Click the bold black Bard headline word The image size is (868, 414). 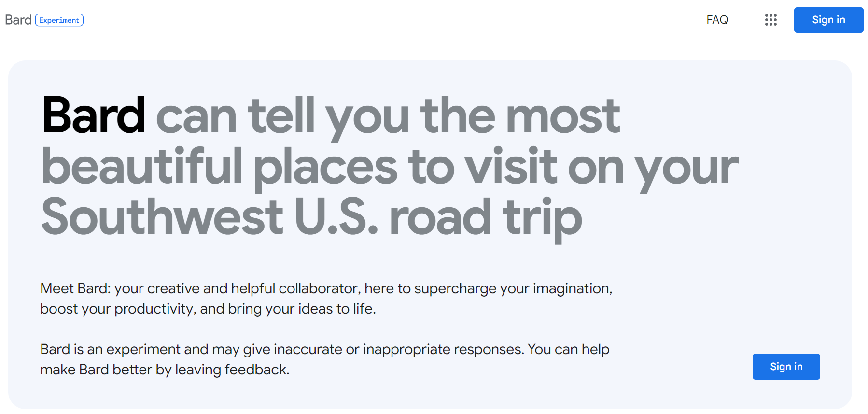[x=94, y=116]
